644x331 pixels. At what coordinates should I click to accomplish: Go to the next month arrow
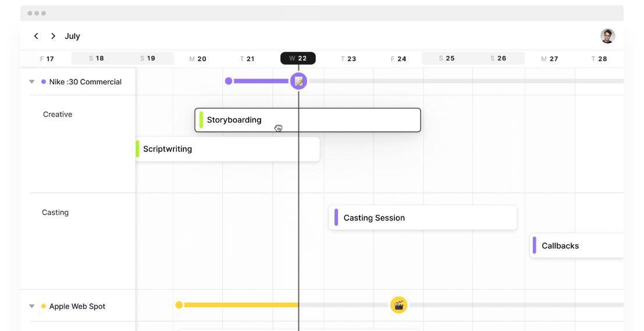coord(53,36)
